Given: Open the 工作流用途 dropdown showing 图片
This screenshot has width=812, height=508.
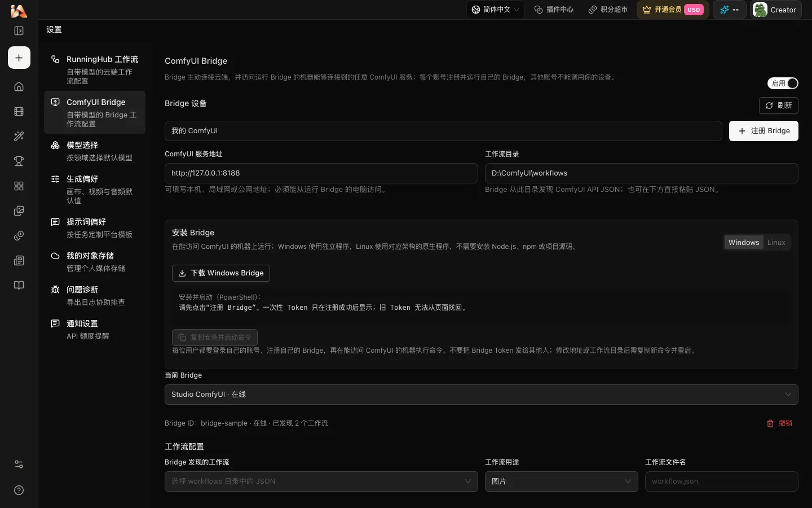Looking at the screenshot, I should coord(561,481).
